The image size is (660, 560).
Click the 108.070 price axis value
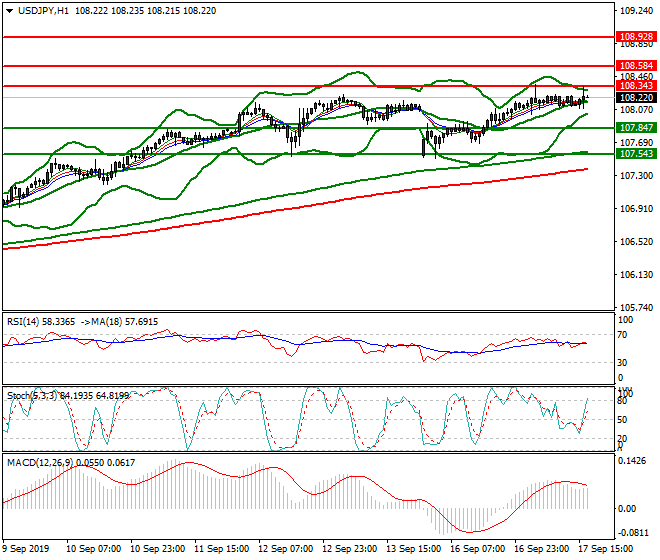[x=636, y=110]
